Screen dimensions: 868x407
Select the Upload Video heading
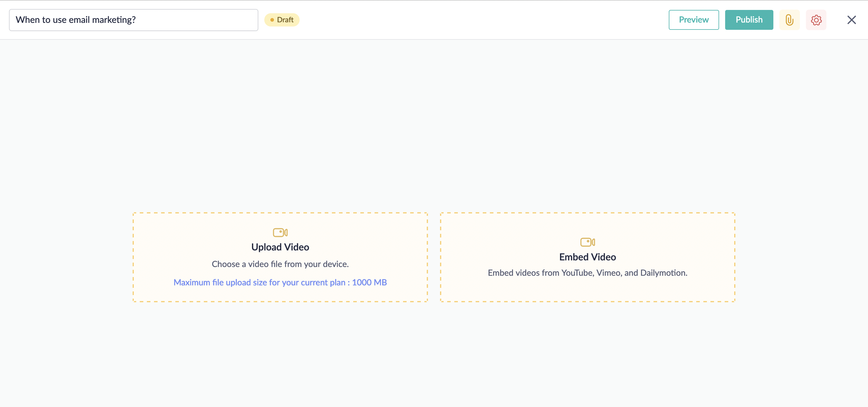(x=280, y=247)
